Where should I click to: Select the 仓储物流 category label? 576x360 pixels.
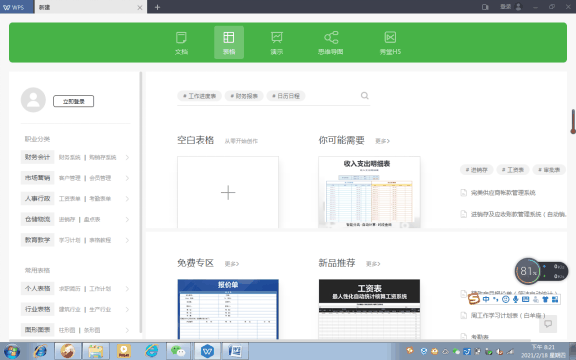tap(37, 219)
